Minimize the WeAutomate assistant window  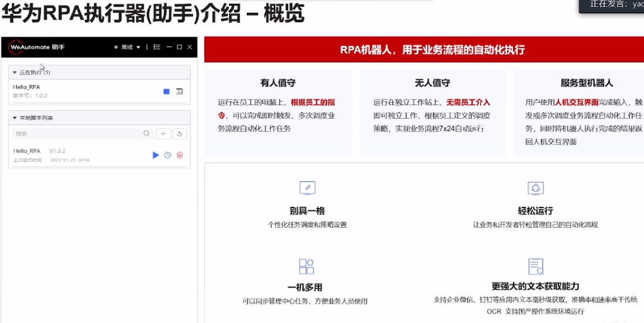pyautogui.click(x=169, y=47)
